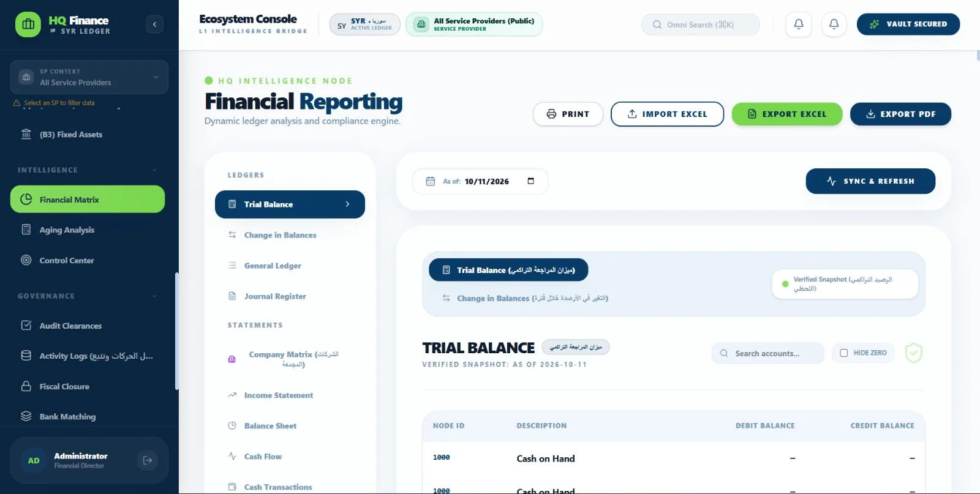Click the Vault Secured button

[x=908, y=24]
